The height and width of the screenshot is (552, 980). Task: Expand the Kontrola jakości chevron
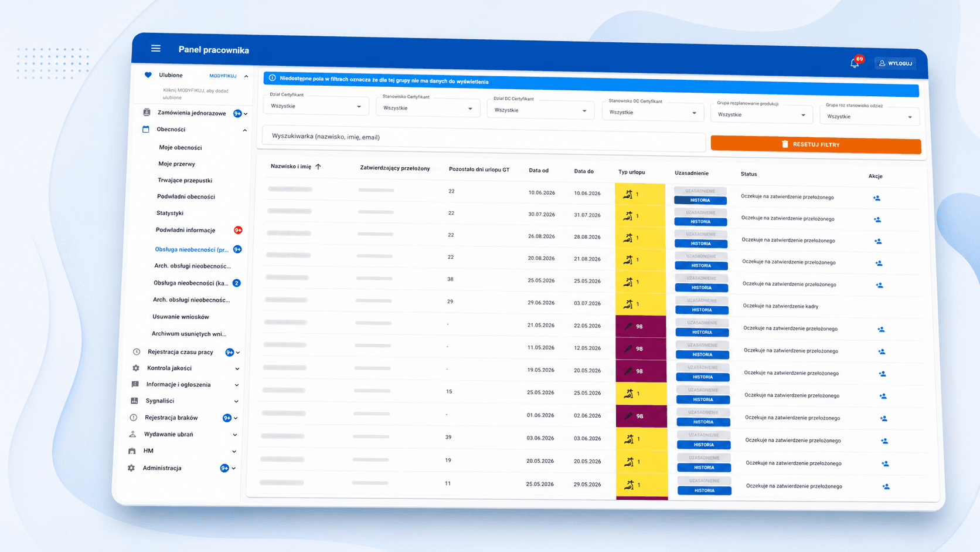237,369
